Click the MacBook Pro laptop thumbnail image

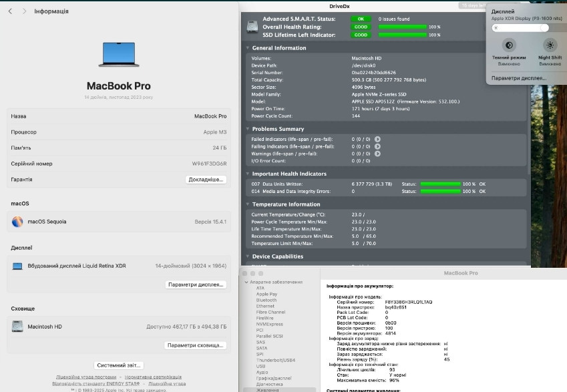(118, 53)
